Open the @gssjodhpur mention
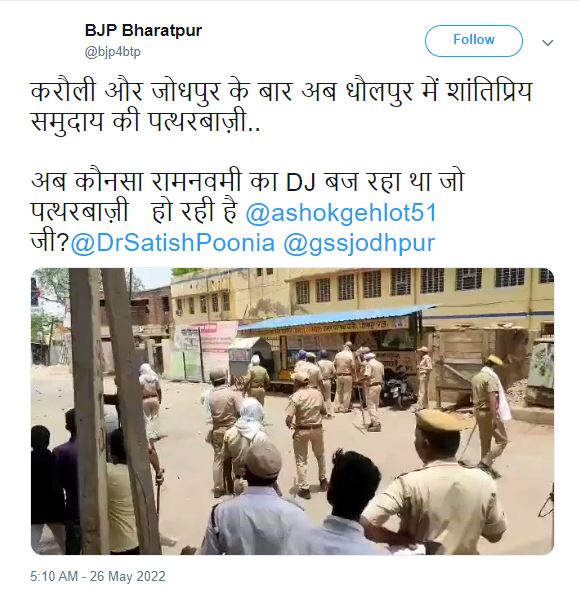 click(x=359, y=243)
